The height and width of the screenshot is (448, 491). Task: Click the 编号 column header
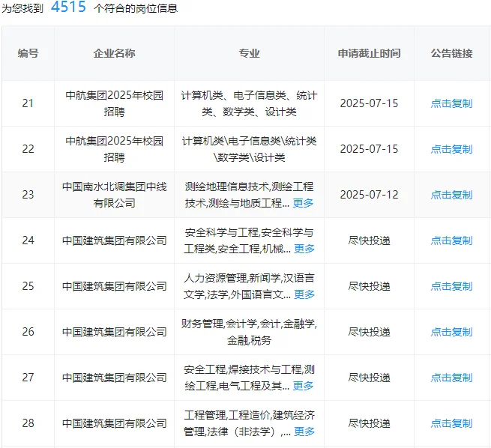28,53
